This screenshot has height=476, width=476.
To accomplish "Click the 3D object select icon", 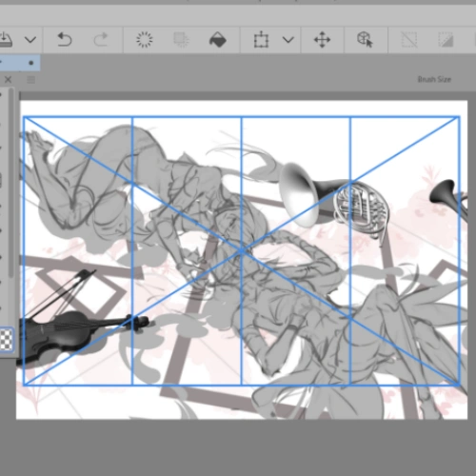I will tap(365, 40).
